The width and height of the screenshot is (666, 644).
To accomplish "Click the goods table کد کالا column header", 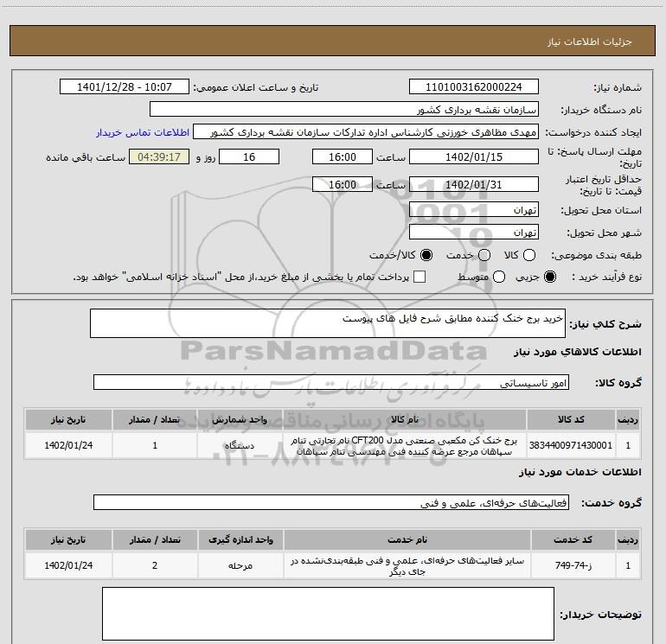I will [x=571, y=420].
